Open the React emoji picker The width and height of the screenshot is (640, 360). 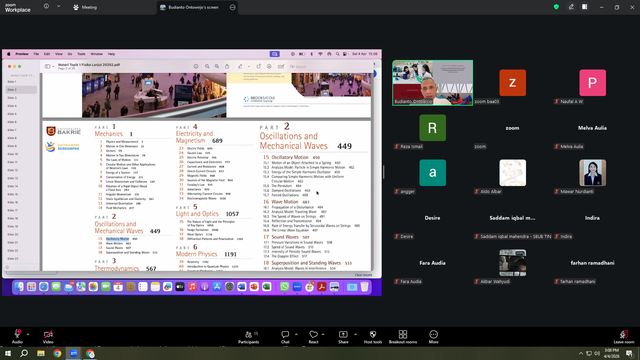(x=313, y=337)
